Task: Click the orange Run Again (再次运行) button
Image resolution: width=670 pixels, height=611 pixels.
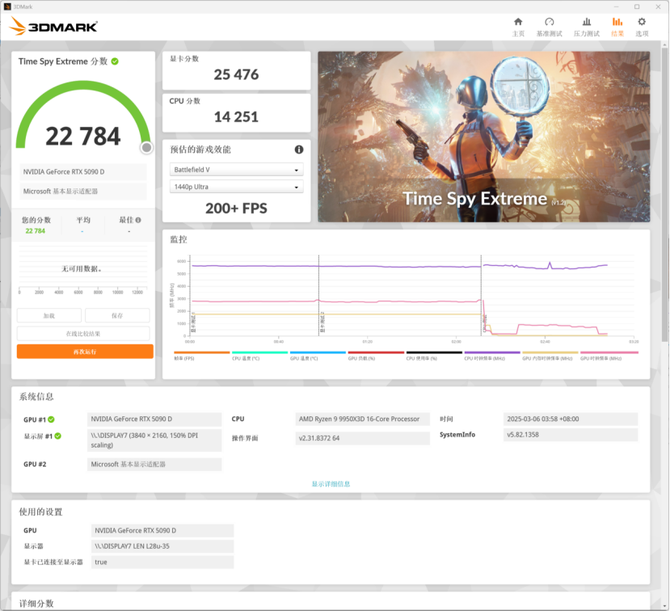Action: (85, 351)
